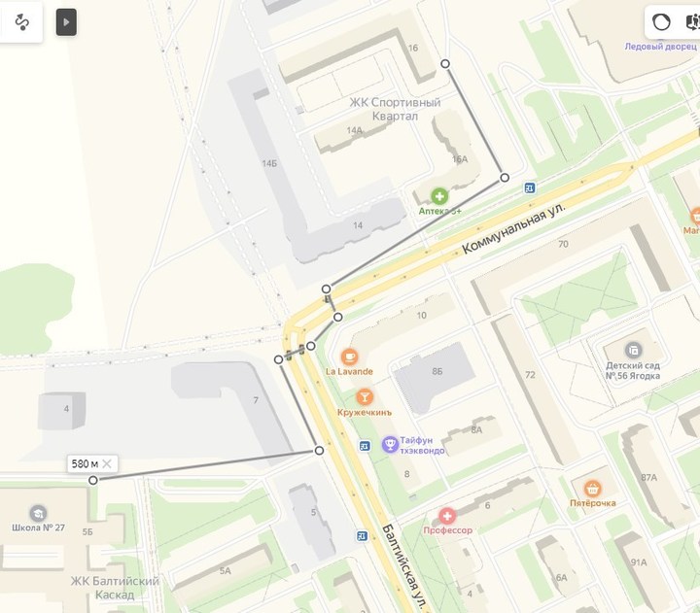
Task: Click the Школа № 27 graduation icon
Action: point(38,513)
